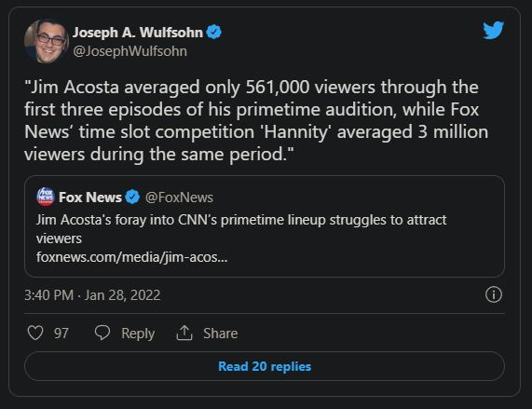Click Read 20 replies button

coord(265,366)
